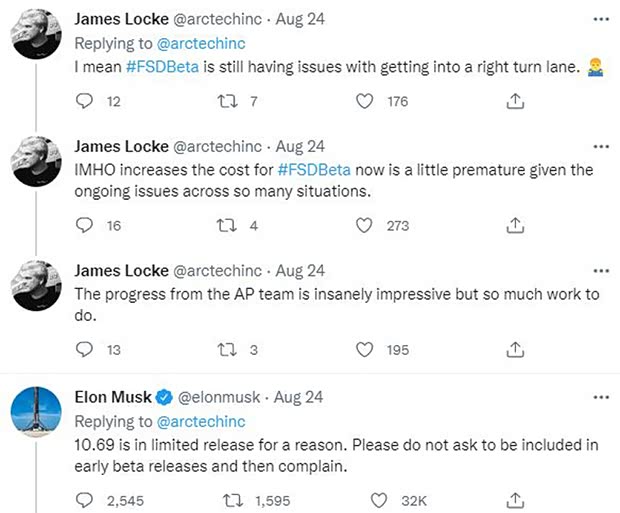Share Elon Musk's tweet
This screenshot has width=620, height=513.
[x=515, y=496]
